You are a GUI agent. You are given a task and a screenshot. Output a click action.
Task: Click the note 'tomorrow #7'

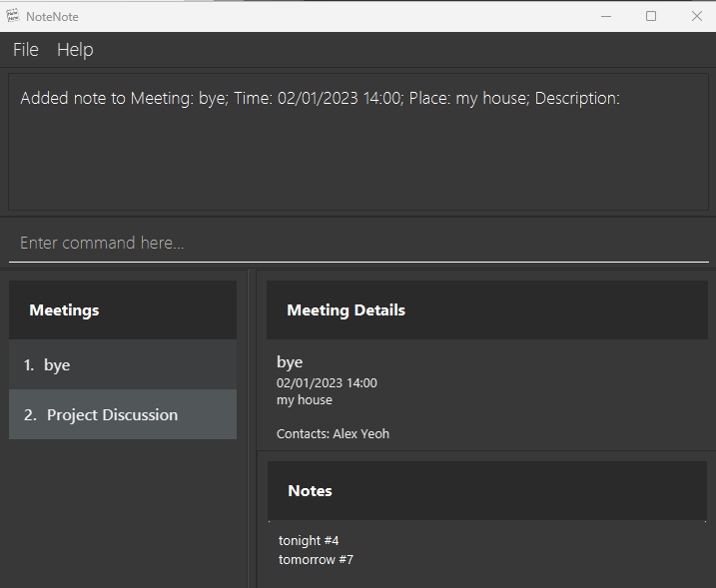(x=316, y=560)
